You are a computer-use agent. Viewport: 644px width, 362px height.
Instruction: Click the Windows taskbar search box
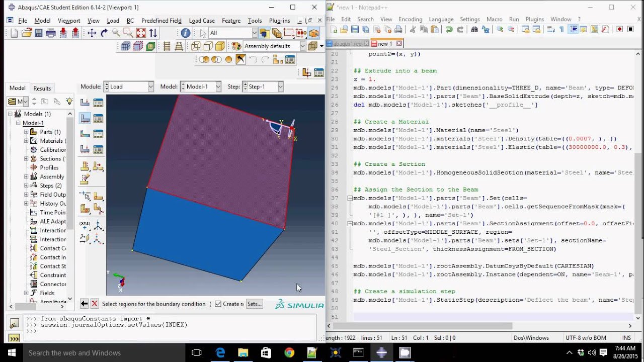tap(103, 353)
